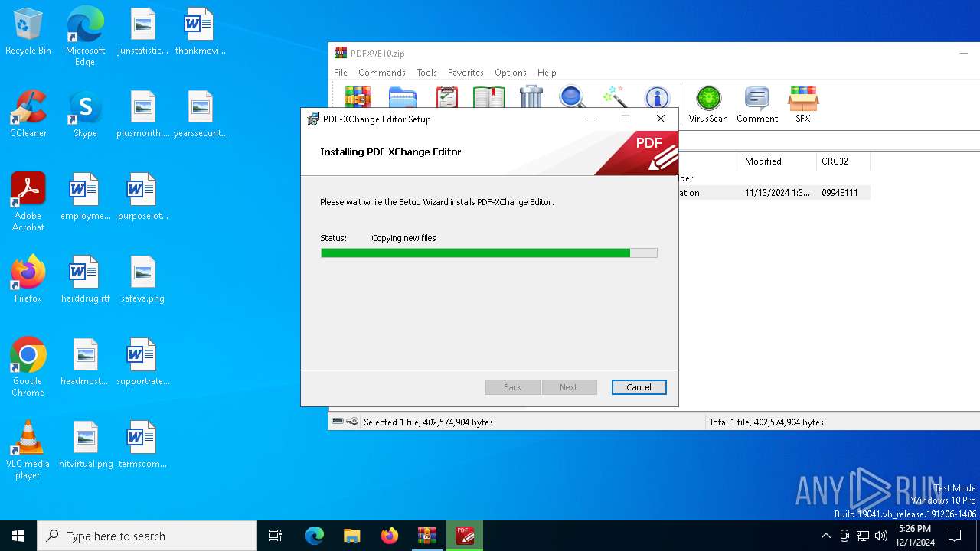Click Test clipboard icon in WinRAR toolbar
The image size is (980, 551).
(446, 97)
